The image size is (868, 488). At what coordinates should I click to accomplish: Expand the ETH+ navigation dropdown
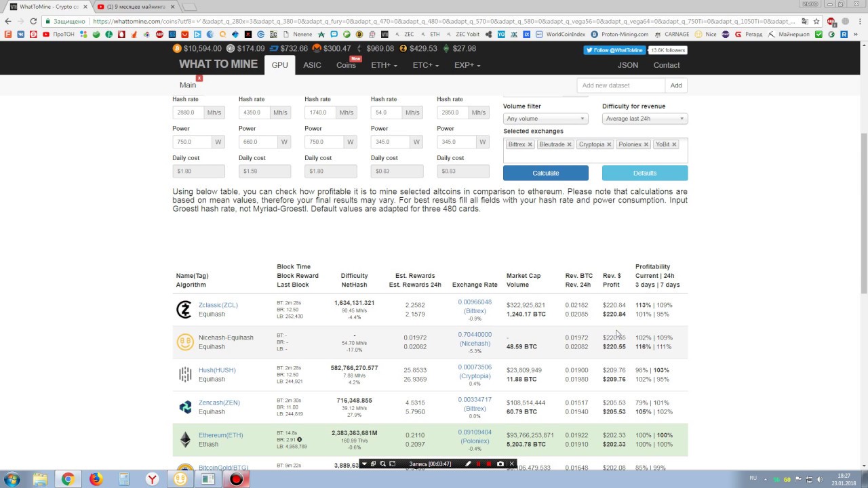(x=384, y=65)
